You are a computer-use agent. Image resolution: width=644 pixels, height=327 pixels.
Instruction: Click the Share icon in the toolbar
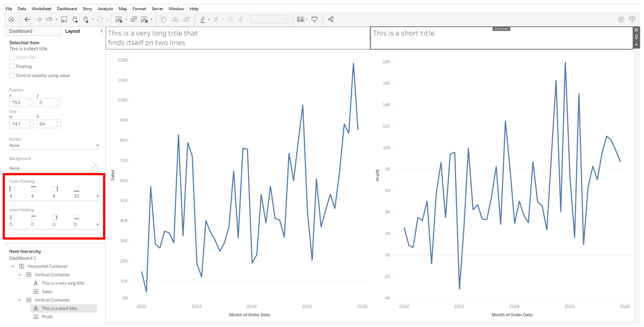click(330, 20)
